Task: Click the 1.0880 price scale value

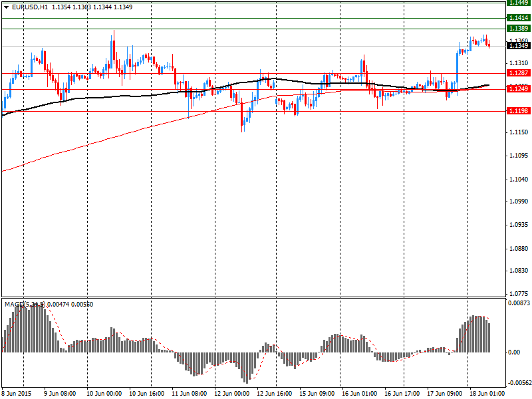Action: (519, 249)
